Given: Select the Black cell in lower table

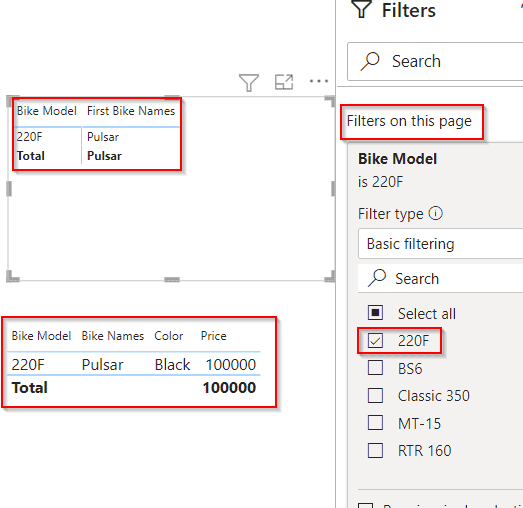Looking at the screenshot, I should click(x=172, y=365).
